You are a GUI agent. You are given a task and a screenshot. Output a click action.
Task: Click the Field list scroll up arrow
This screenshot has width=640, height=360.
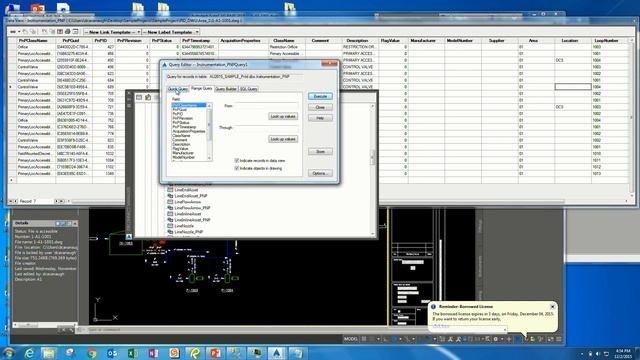tap(209, 106)
